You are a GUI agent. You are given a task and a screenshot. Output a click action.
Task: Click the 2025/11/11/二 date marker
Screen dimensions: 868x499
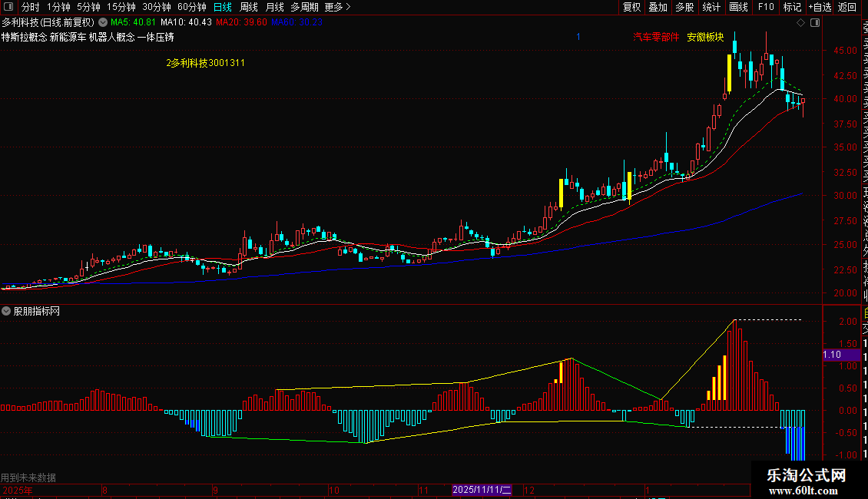coord(482,490)
